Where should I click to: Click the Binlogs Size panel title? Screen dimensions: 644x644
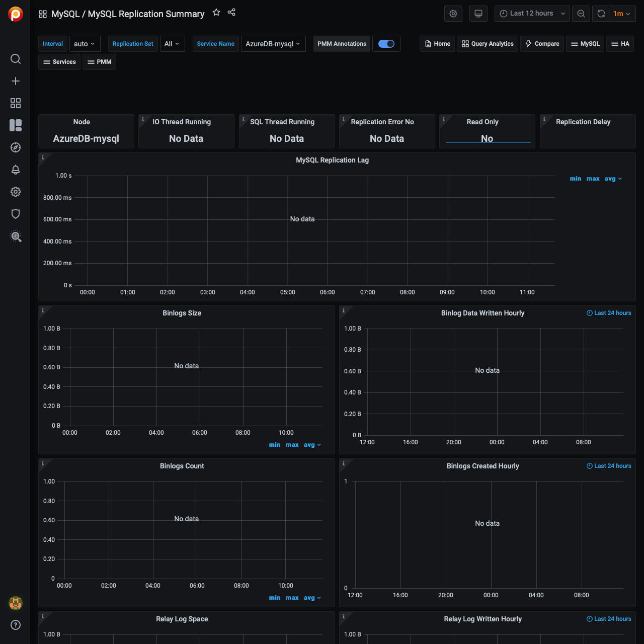[182, 313]
